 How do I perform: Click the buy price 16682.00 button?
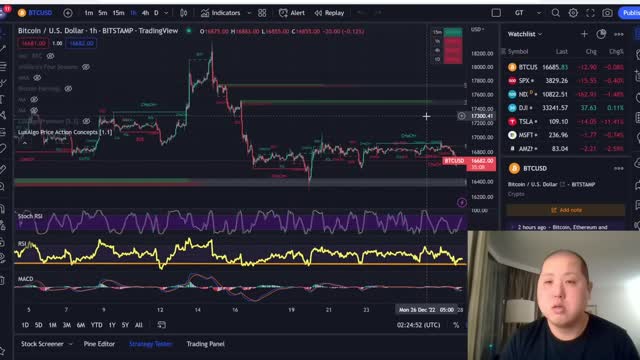tap(81, 43)
